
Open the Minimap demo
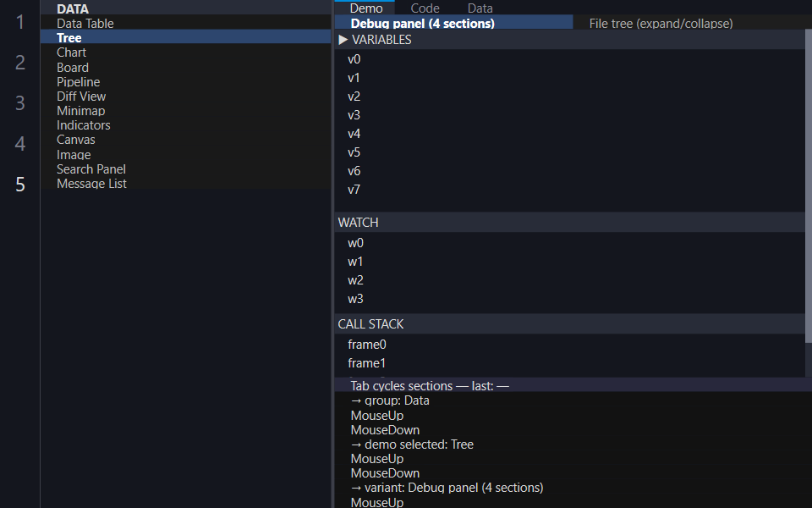click(185, 111)
